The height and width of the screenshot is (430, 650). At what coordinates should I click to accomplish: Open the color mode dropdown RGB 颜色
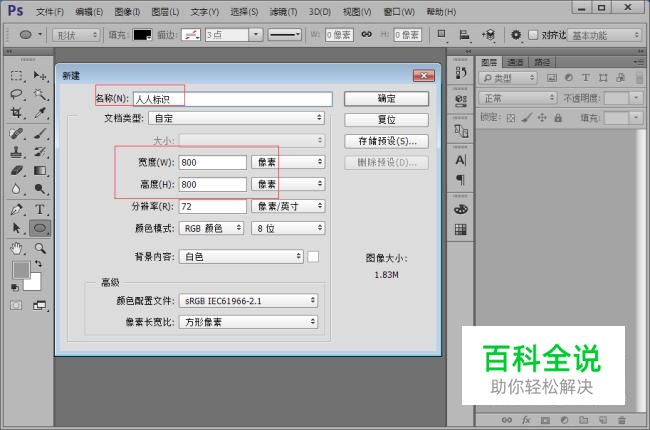pos(211,228)
